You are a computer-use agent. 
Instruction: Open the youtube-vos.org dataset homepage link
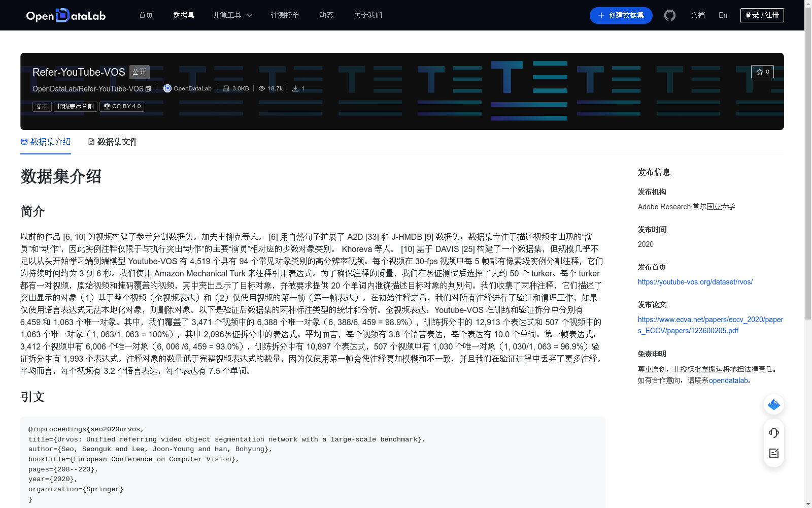pos(695,282)
